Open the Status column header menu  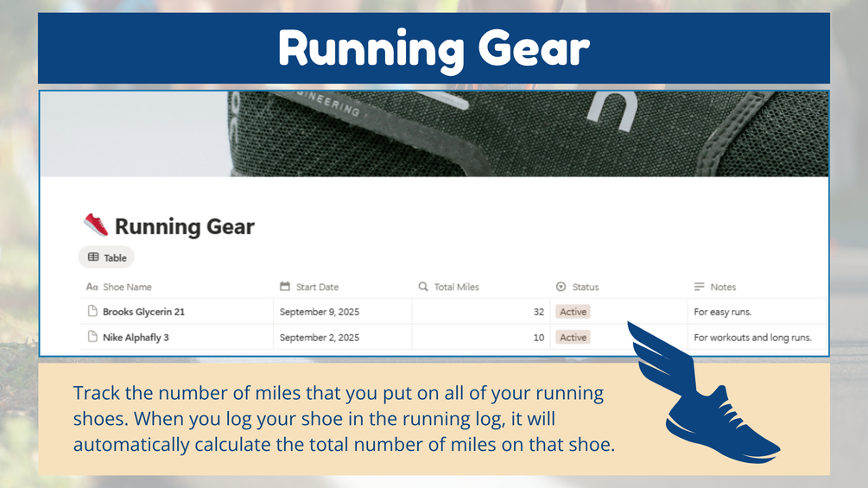tap(619, 287)
